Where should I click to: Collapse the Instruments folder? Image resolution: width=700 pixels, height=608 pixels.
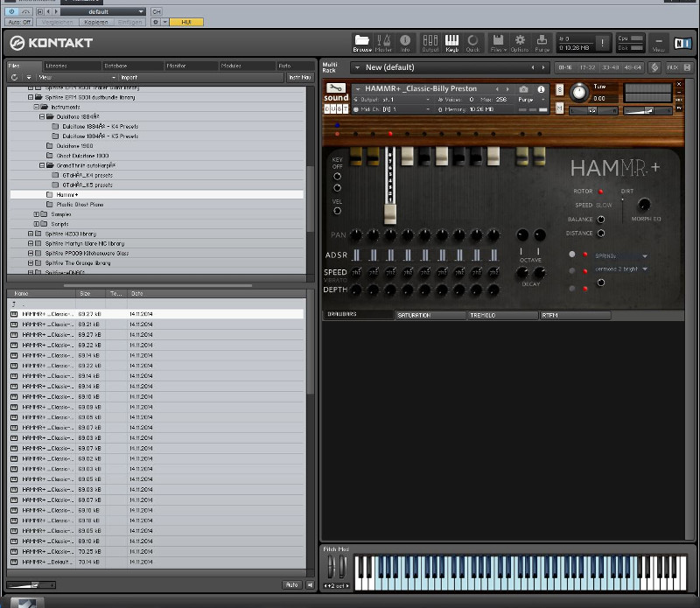pyautogui.click(x=37, y=107)
